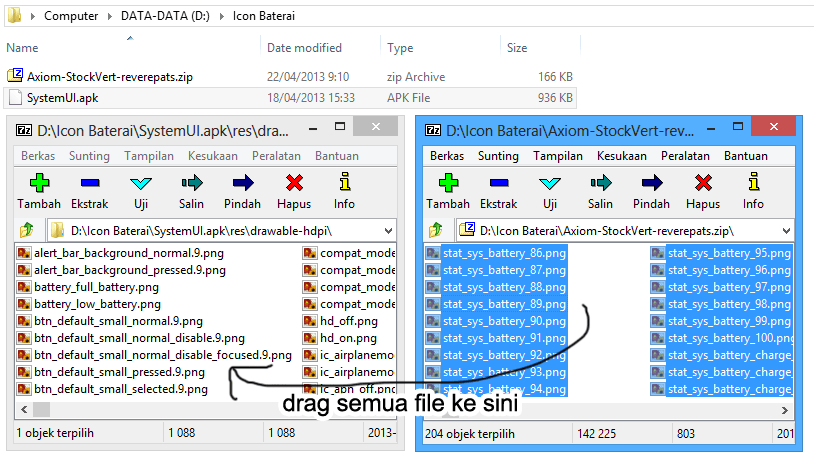Viewport: 814px width, 467px height.
Task: Click left scroll arrow in SystemUI.apk window
Action: [24, 409]
